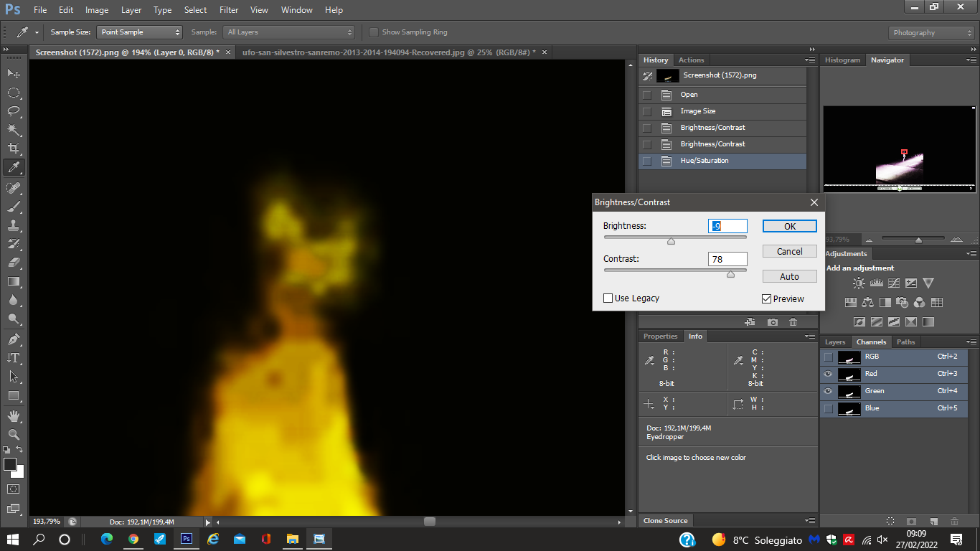Add a Curves adjustment

click(894, 283)
